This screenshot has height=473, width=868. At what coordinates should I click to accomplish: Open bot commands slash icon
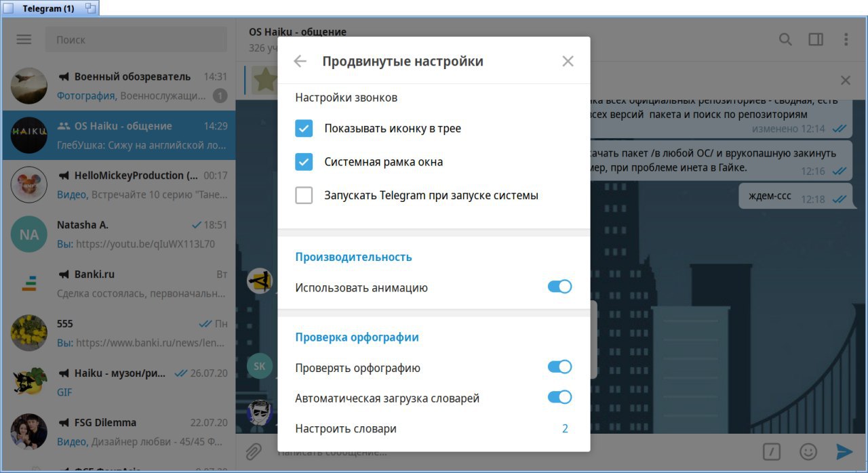point(772,451)
